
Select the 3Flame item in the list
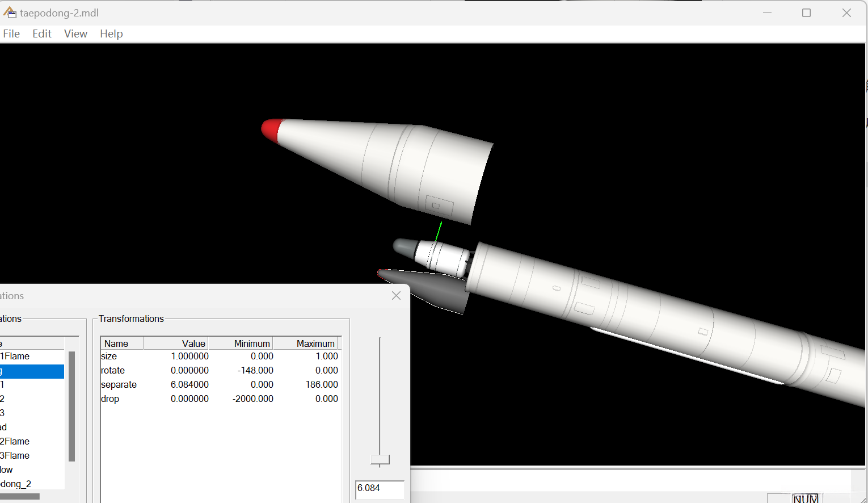click(x=32, y=456)
